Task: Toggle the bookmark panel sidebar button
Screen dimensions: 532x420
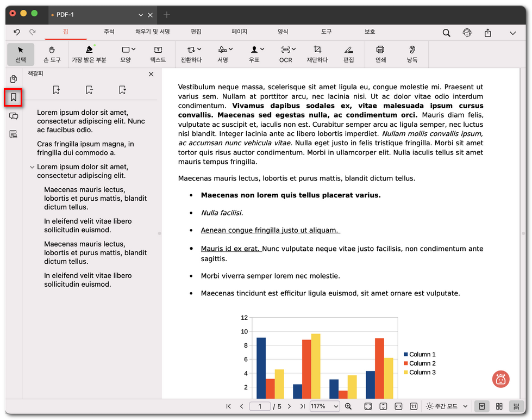Action: pos(14,98)
